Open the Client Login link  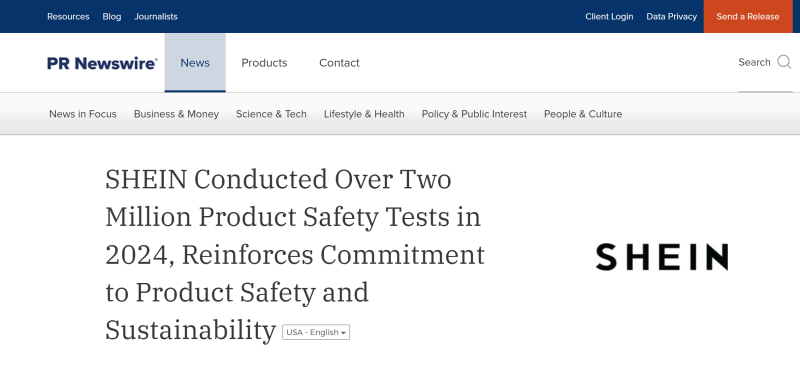coord(609,16)
